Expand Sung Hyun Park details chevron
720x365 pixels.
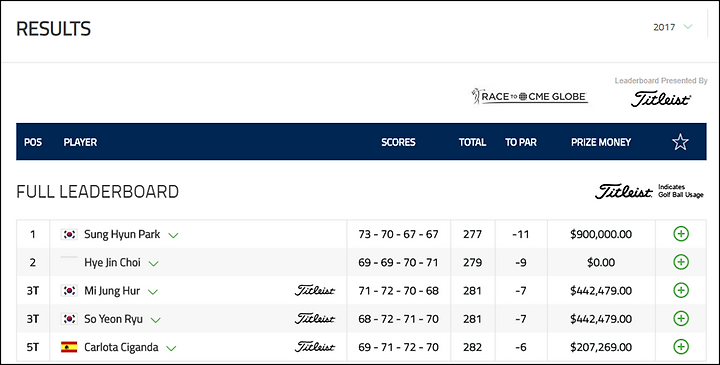point(173,236)
